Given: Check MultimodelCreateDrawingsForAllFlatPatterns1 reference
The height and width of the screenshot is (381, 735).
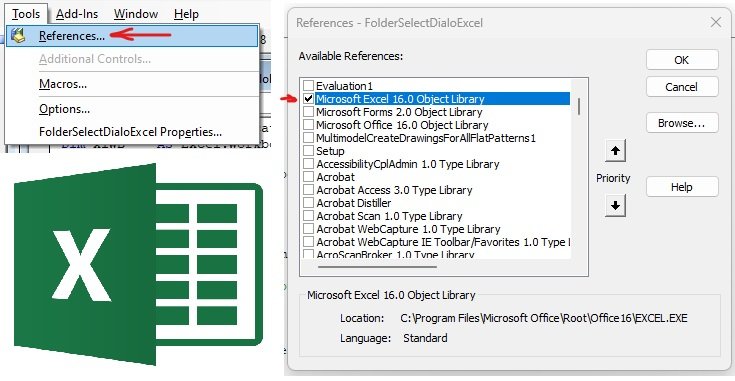Looking at the screenshot, I should pos(308,138).
